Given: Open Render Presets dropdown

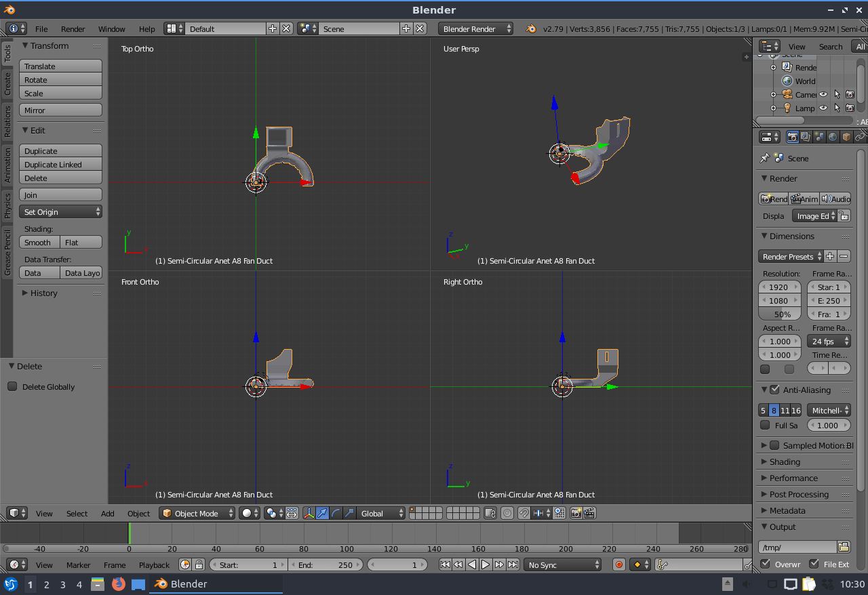Looking at the screenshot, I should point(791,257).
